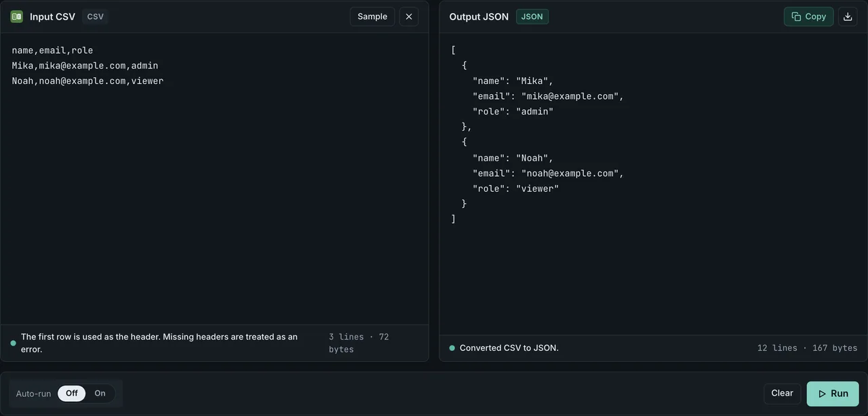This screenshot has width=868, height=416.
Task: Click the CSV format badge
Action: (x=96, y=16)
